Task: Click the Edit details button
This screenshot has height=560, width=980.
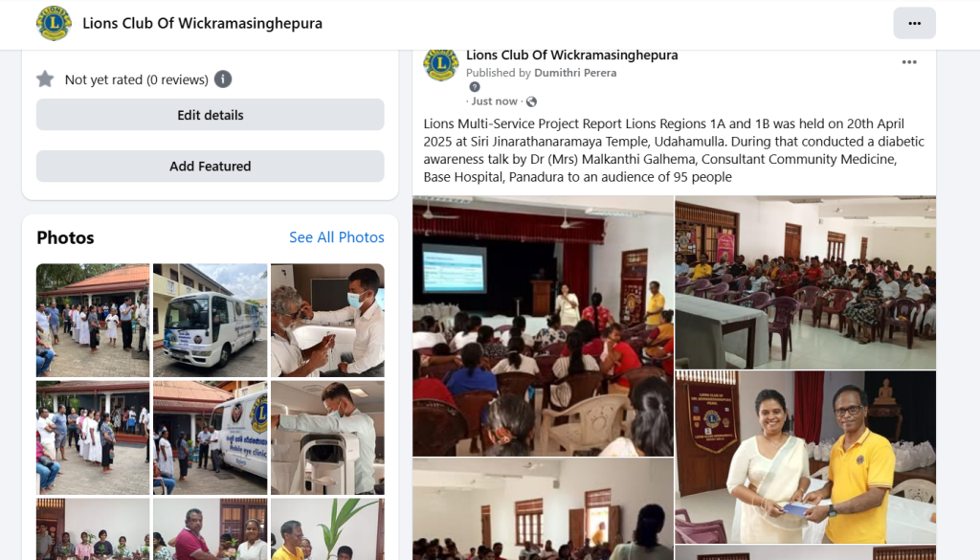Action: coord(210,114)
